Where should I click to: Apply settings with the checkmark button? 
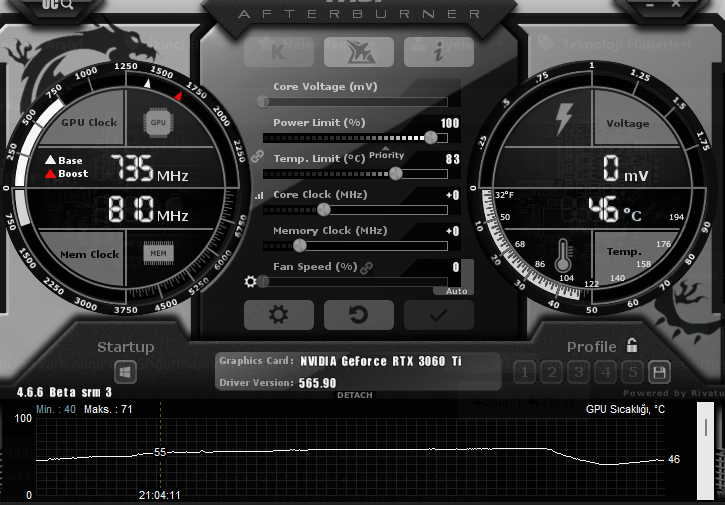(x=439, y=315)
